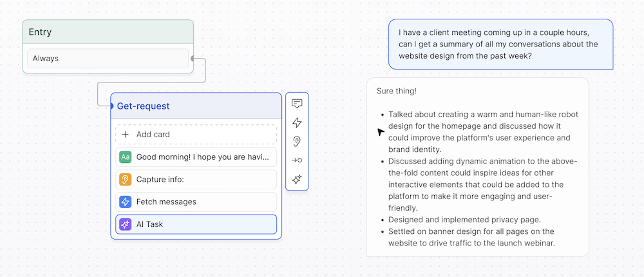Image resolution: width=644 pixels, height=277 pixels.
Task: Click the user's client meeting message bubble
Action: [x=500, y=44]
